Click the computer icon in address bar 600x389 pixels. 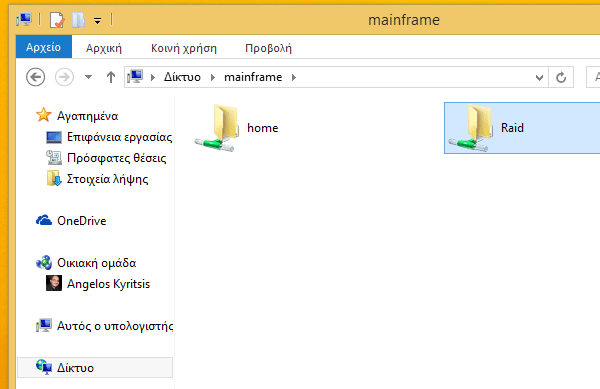(135, 76)
